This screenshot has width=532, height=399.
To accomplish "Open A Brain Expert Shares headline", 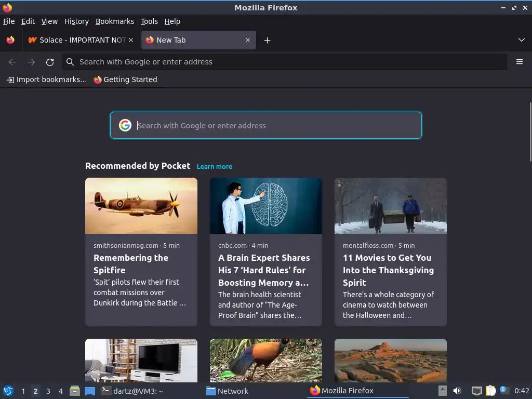I will point(264,270).
